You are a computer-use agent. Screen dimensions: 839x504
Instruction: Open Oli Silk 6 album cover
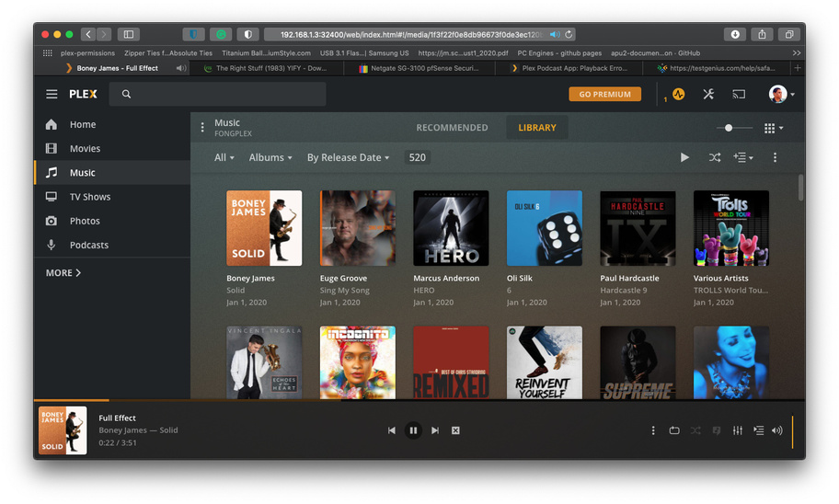pyautogui.click(x=545, y=228)
